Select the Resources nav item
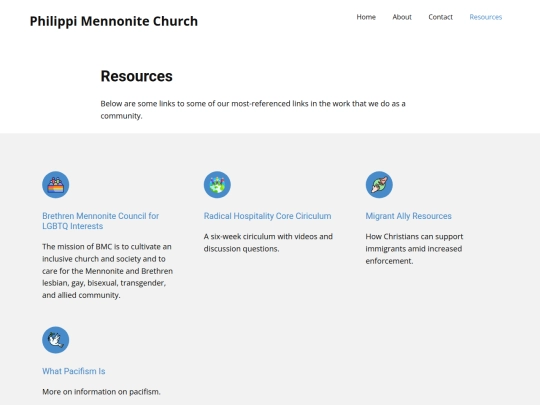The width and height of the screenshot is (540, 405). click(x=486, y=17)
